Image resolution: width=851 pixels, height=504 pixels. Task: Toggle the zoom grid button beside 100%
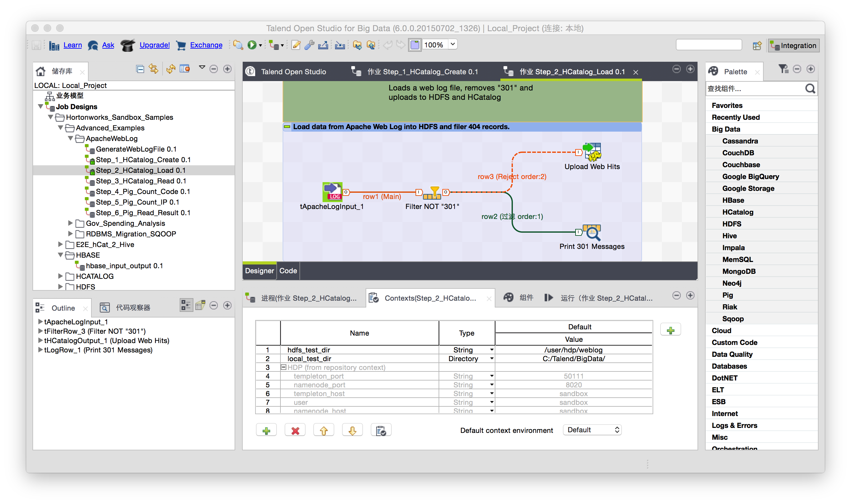click(x=415, y=45)
